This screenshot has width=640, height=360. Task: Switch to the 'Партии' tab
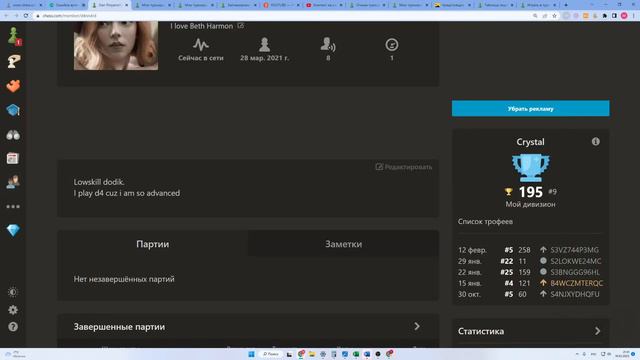tap(153, 244)
